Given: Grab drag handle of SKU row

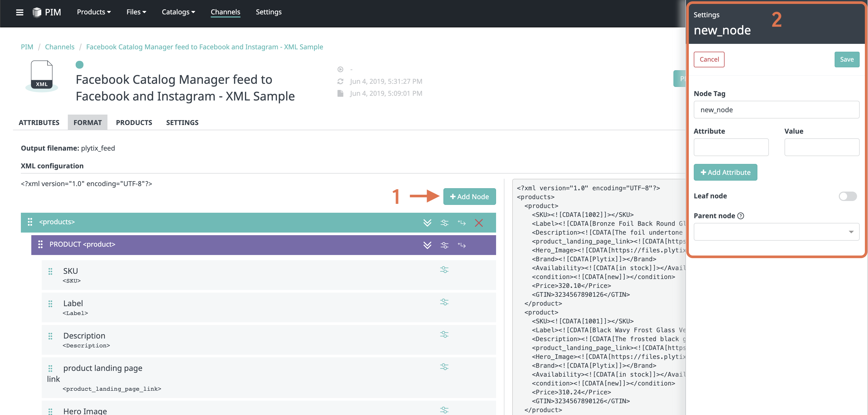Looking at the screenshot, I should tap(50, 271).
